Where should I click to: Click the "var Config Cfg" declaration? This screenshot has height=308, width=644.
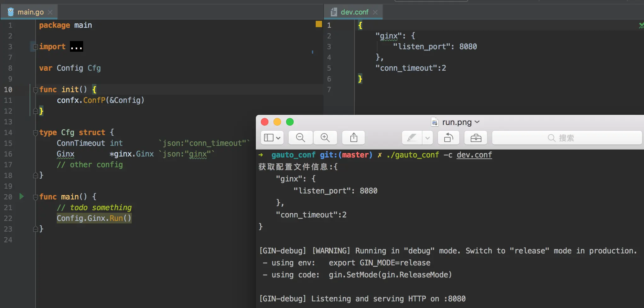(70, 68)
